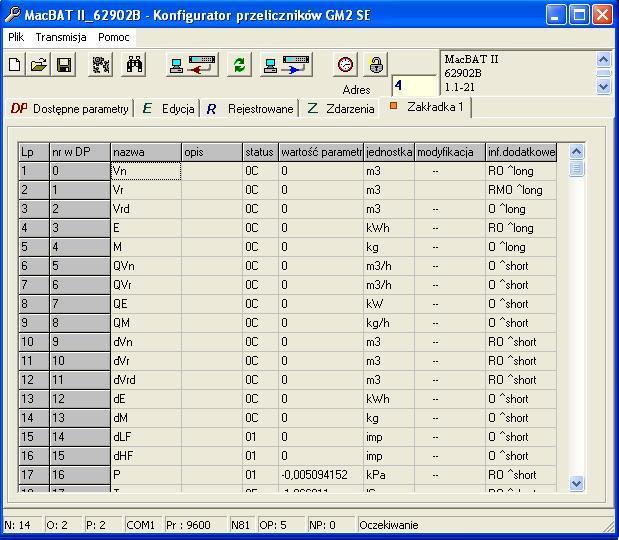Send data to device (blue arrow)
Image resolution: width=619 pixels, height=540 pixels.
(x=287, y=64)
